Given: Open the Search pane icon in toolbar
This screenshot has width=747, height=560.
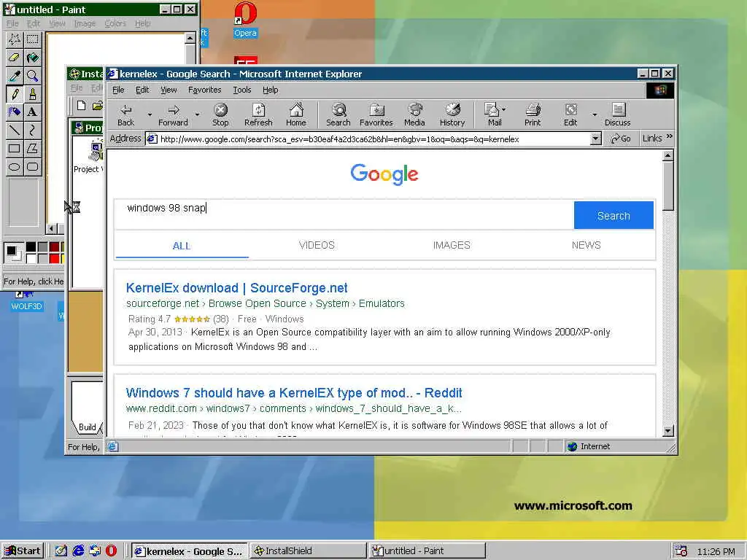Looking at the screenshot, I should click(x=338, y=114).
